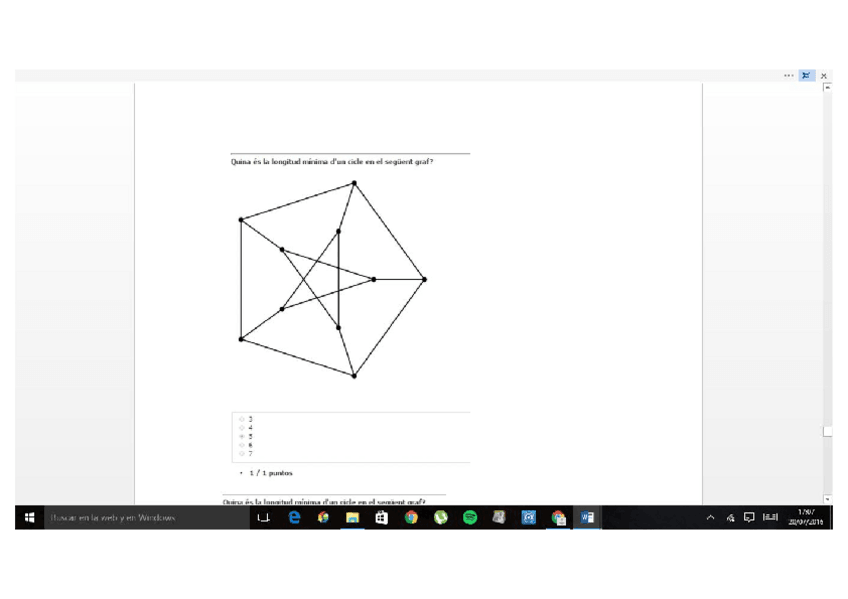The width and height of the screenshot is (848, 599).
Task: Open Spotify from the taskbar
Action: [470, 517]
